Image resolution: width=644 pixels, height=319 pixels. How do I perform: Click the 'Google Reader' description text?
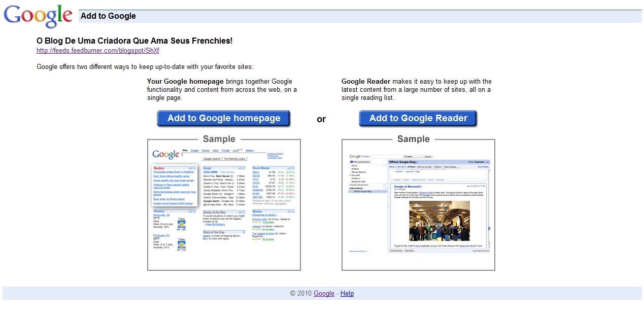tap(417, 89)
